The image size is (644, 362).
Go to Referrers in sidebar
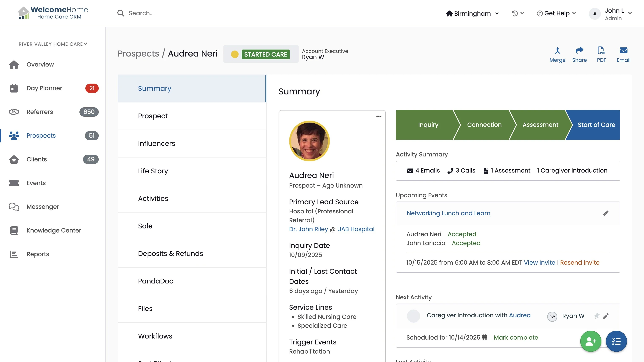coord(40,112)
